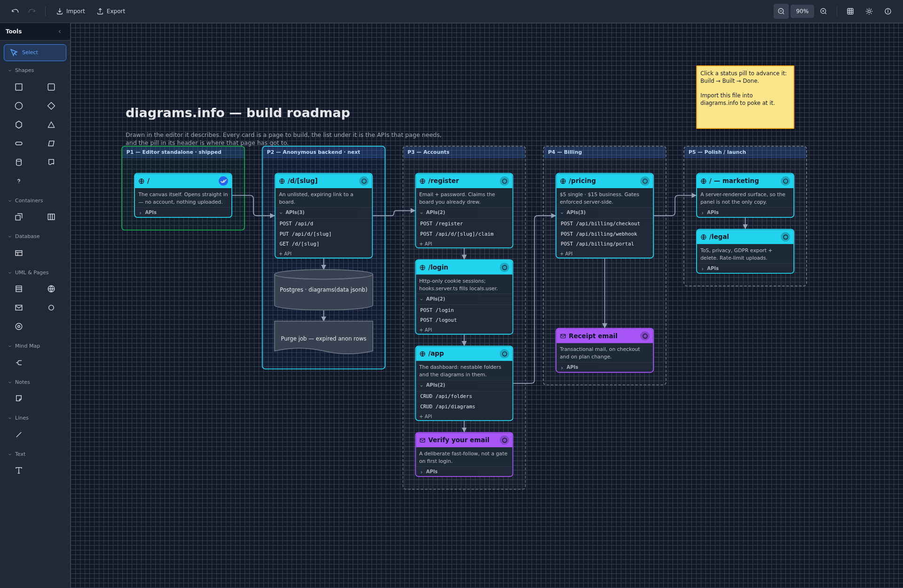The height and width of the screenshot is (588, 903).
Task: Select the Postgres database cylinder shape
Action: click(324, 290)
